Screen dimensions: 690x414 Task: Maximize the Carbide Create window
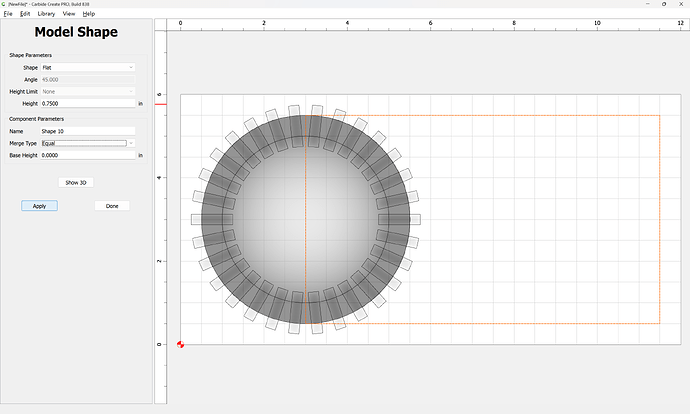point(662,4)
